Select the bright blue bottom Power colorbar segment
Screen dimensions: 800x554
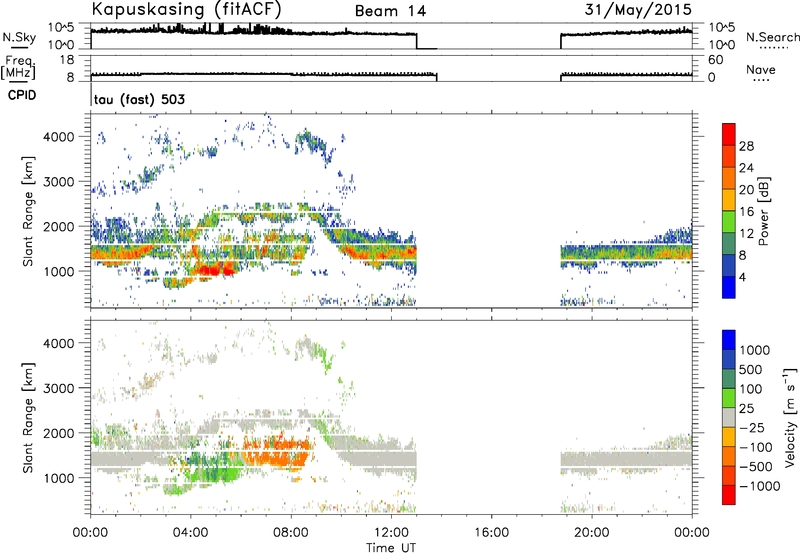pyautogui.click(x=729, y=288)
